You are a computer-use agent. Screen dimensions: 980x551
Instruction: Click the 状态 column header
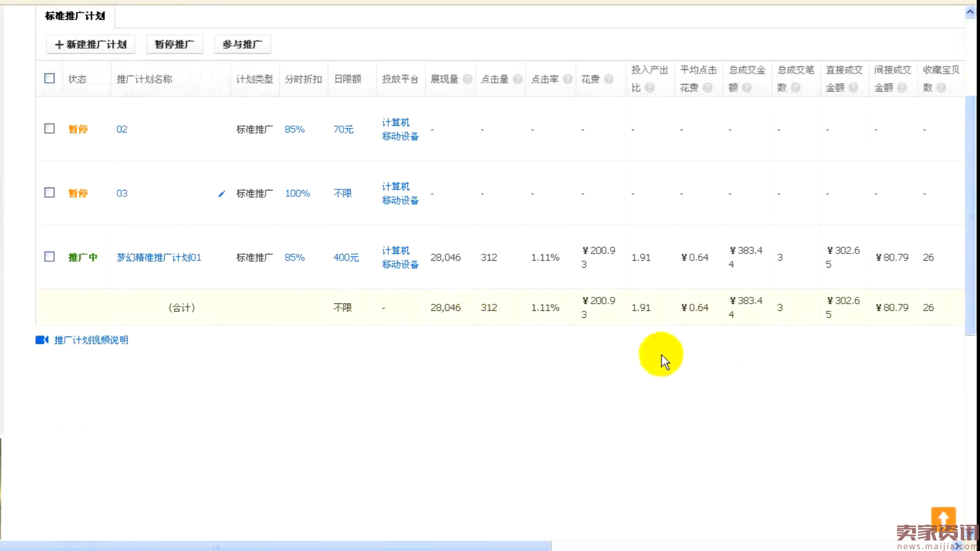click(77, 79)
